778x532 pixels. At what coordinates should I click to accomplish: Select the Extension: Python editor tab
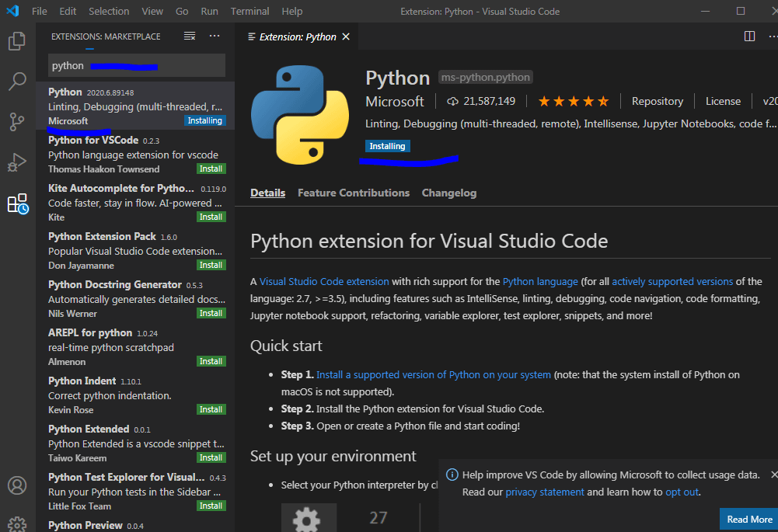coord(297,37)
